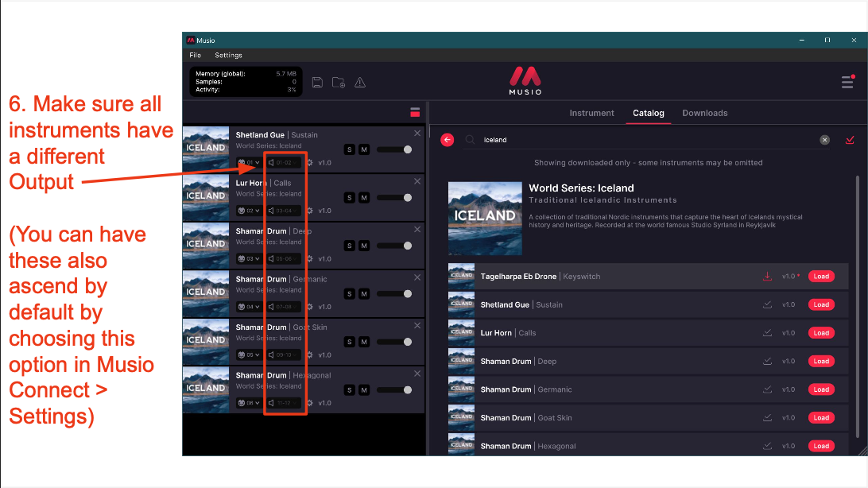Load Shetland Gue Sustain from the catalog
Image resolution: width=868 pixels, height=488 pixels.
(x=821, y=305)
